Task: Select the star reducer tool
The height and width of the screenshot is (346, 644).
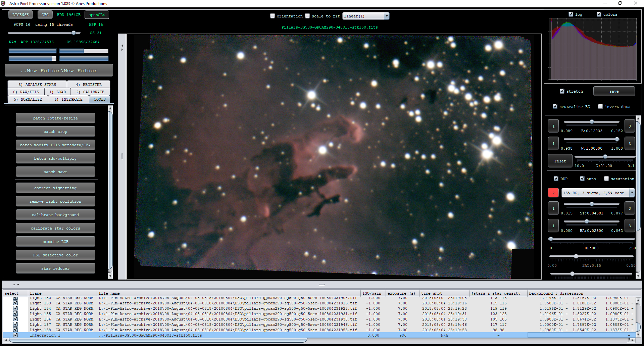Action: pyautogui.click(x=55, y=268)
